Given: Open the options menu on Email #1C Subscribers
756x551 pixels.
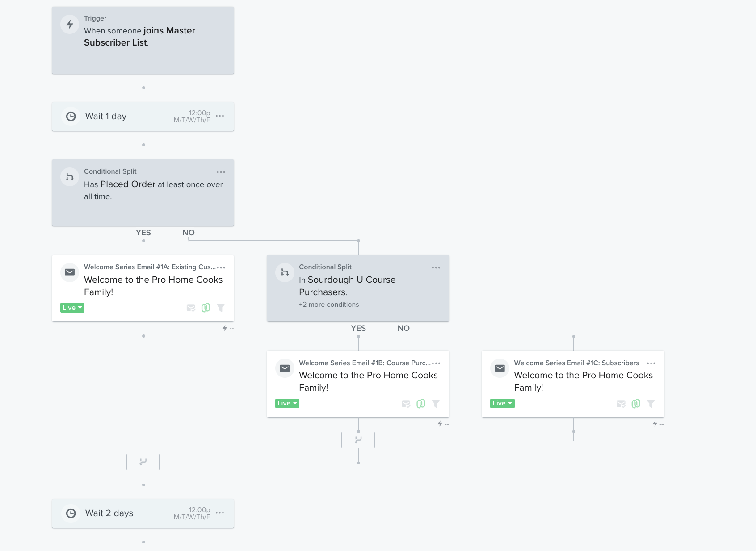Looking at the screenshot, I should [651, 363].
